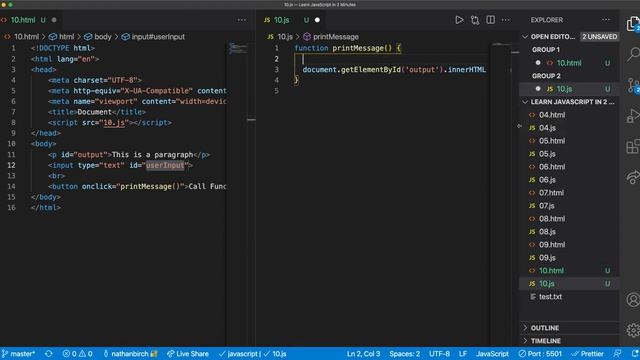Open 04.html in the file explorer
This screenshot has width=640, height=360.
[569, 115]
